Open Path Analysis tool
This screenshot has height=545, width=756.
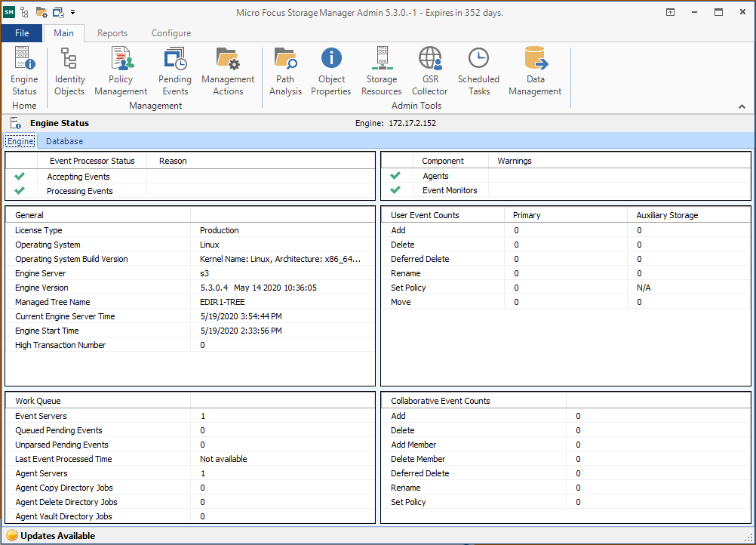[285, 71]
